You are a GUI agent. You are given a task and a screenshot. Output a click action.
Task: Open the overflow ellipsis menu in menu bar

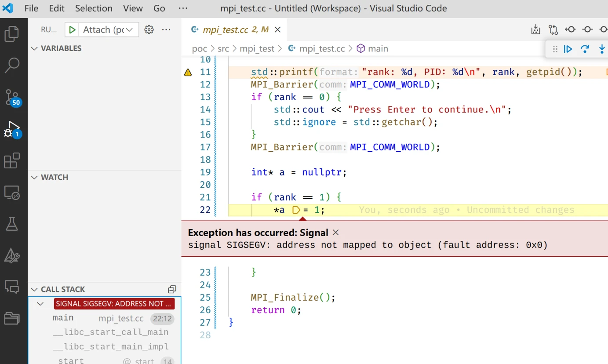click(x=183, y=8)
